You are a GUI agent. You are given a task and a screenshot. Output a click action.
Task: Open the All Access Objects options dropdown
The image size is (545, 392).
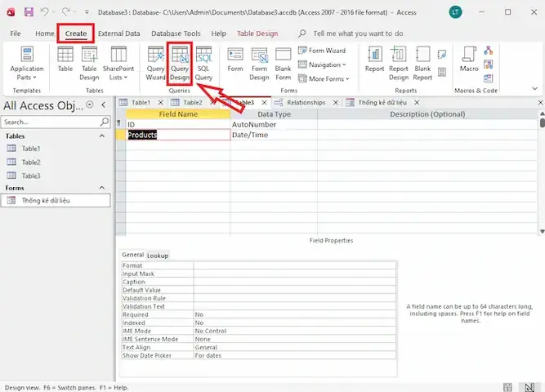click(90, 105)
